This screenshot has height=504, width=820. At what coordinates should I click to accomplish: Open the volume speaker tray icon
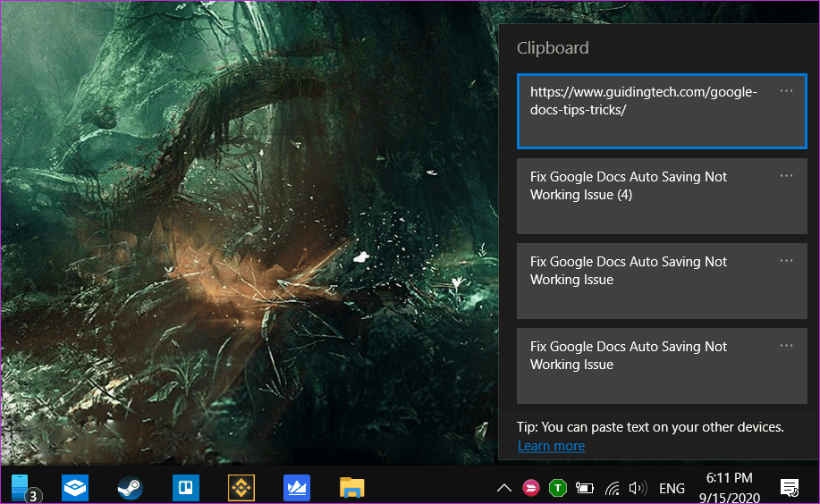638,488
